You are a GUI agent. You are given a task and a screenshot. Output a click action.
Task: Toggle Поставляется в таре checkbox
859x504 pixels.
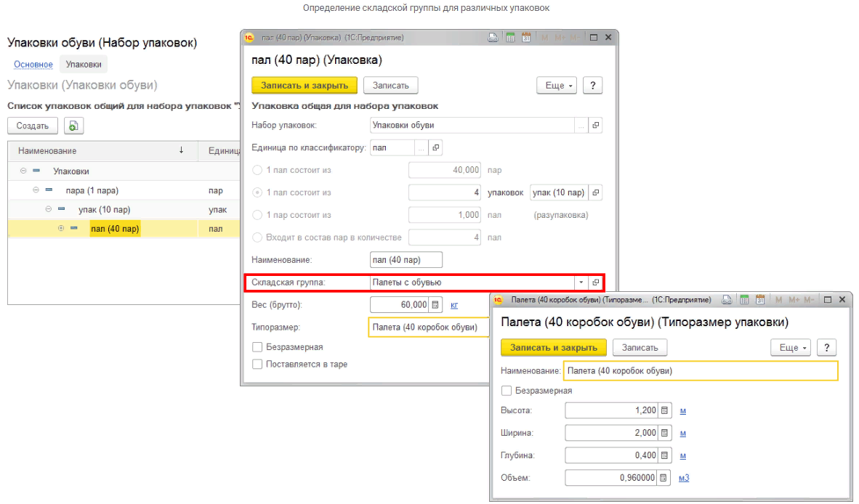(x=257, y=364)
